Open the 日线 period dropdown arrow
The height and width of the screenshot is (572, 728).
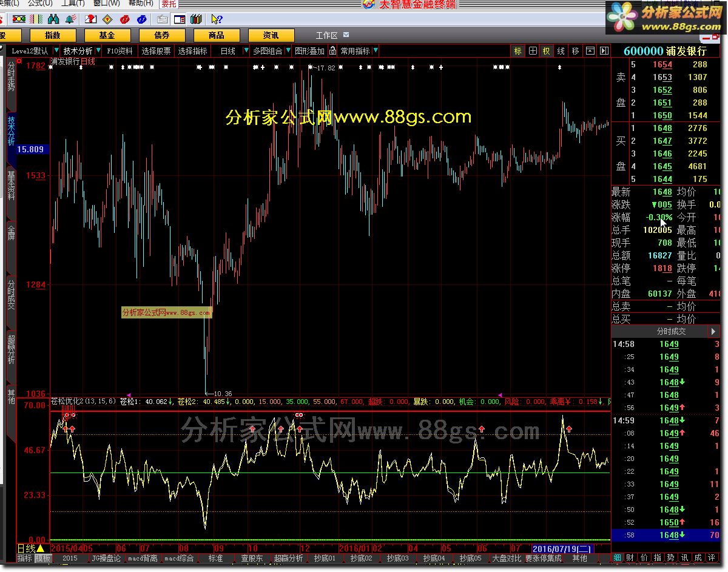(246, 50)
